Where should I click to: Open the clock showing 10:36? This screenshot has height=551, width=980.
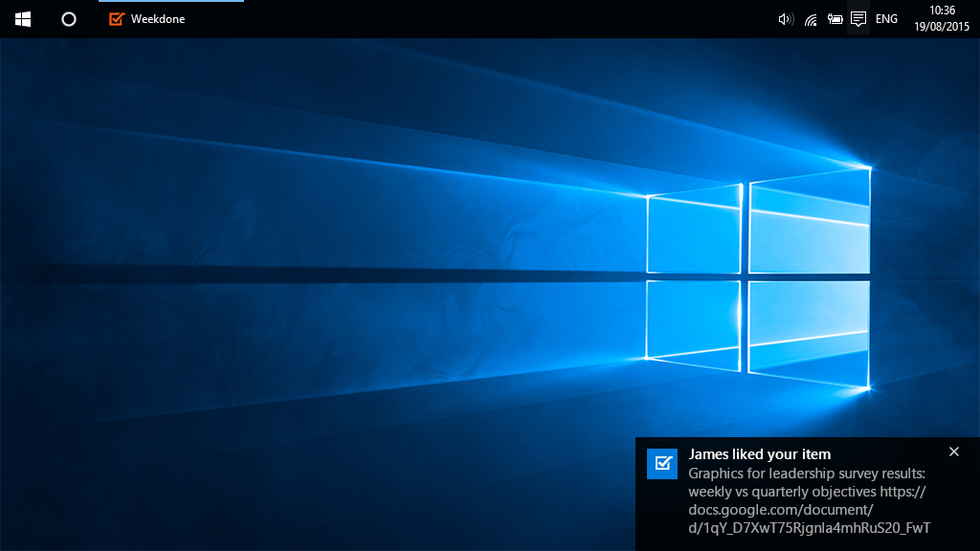pos(942,11)
